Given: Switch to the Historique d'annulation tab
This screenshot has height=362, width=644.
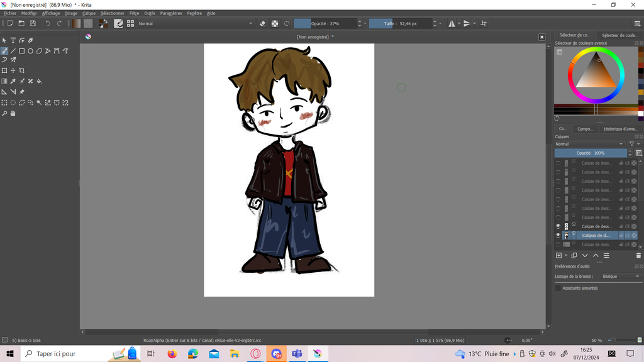Looking at the screenshot, I should pyautogui.click(x=620, y=129).
